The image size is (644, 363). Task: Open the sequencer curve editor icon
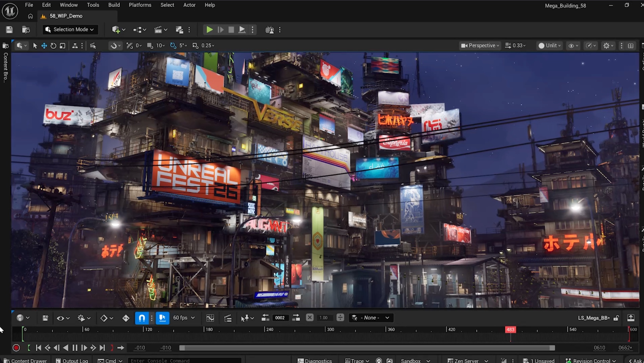pos(210,318)
